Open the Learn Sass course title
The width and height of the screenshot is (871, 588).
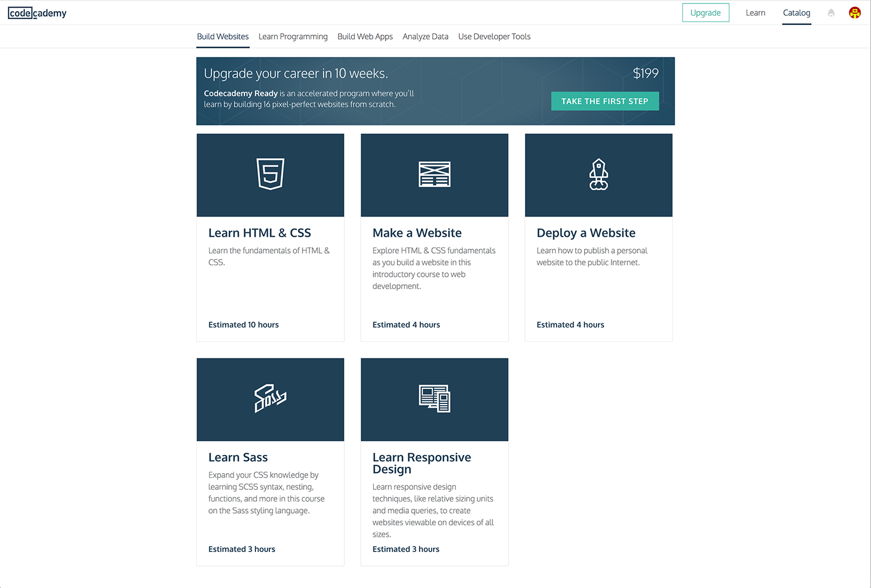(238, 457)
